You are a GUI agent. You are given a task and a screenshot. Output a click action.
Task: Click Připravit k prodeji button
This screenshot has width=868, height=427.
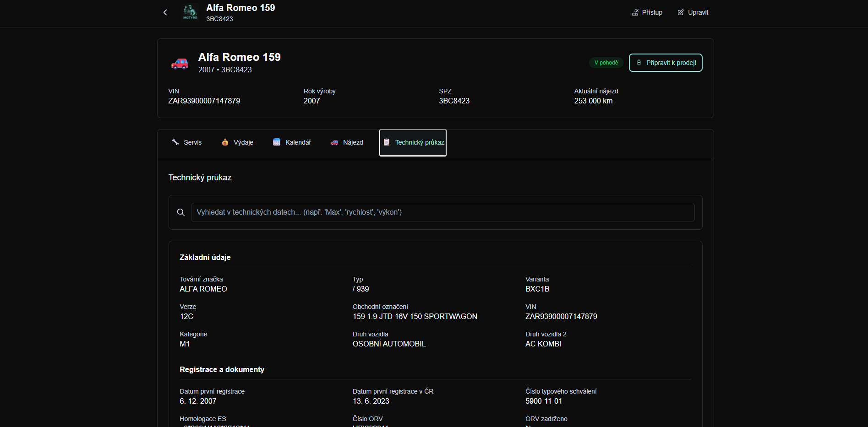pyautogui.click(x=666, y=63)
